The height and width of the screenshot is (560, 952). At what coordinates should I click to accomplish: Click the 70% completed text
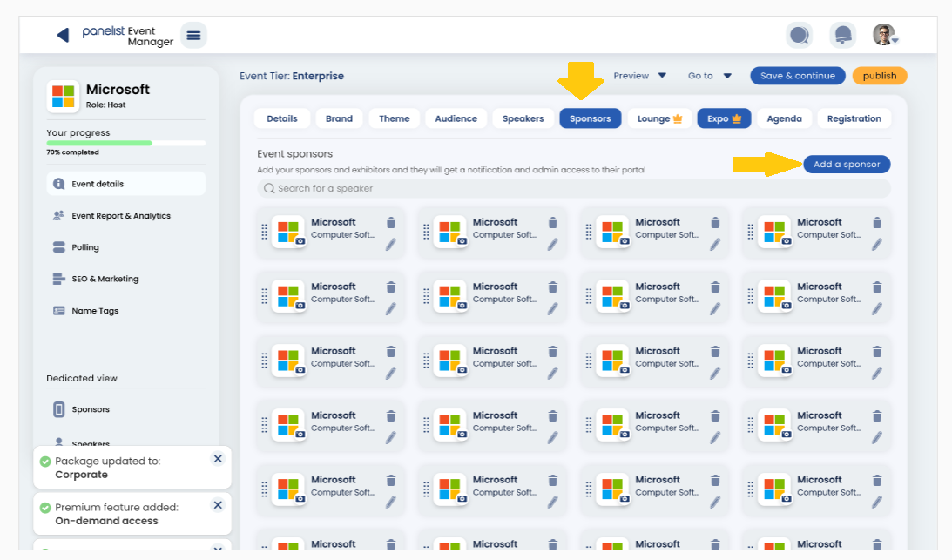(x=73, y=152)
